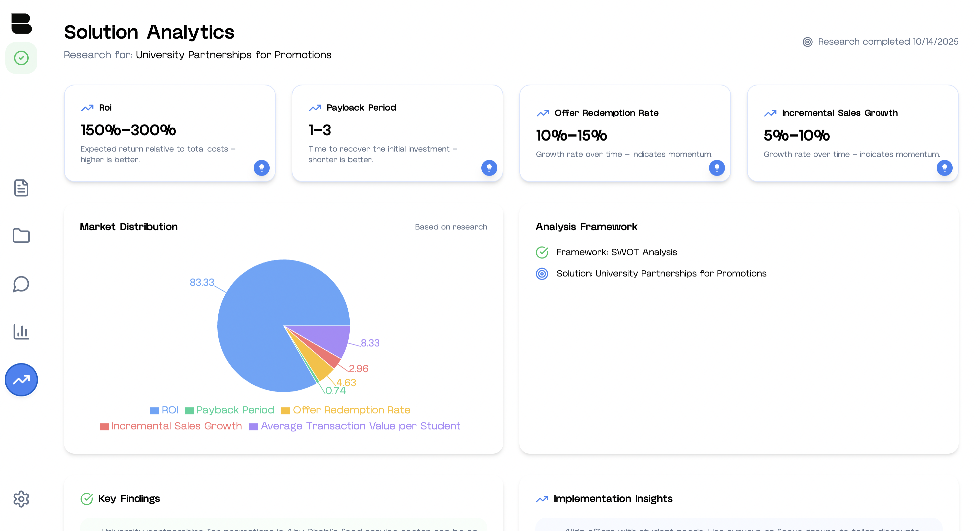The height and width of the screenshot is (531, 980).
Task: Click the 150%–300% Roi value
Action: tap(128, 130)
